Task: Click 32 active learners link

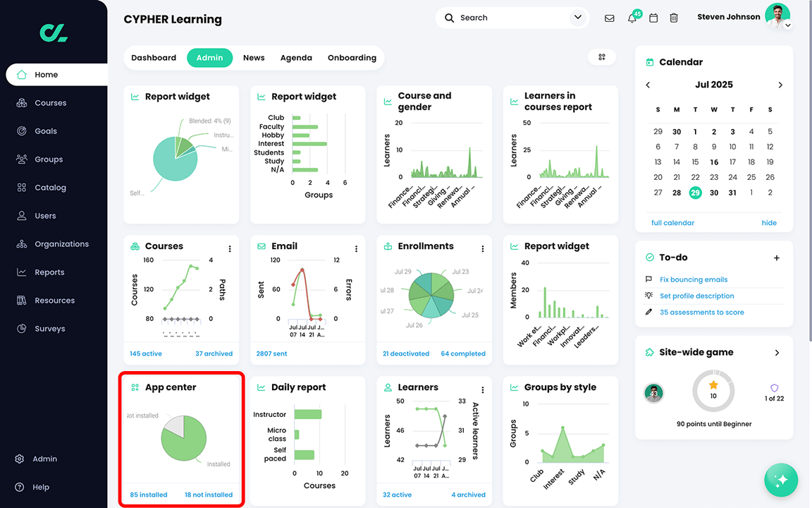Action: click(x=398, y=495)
